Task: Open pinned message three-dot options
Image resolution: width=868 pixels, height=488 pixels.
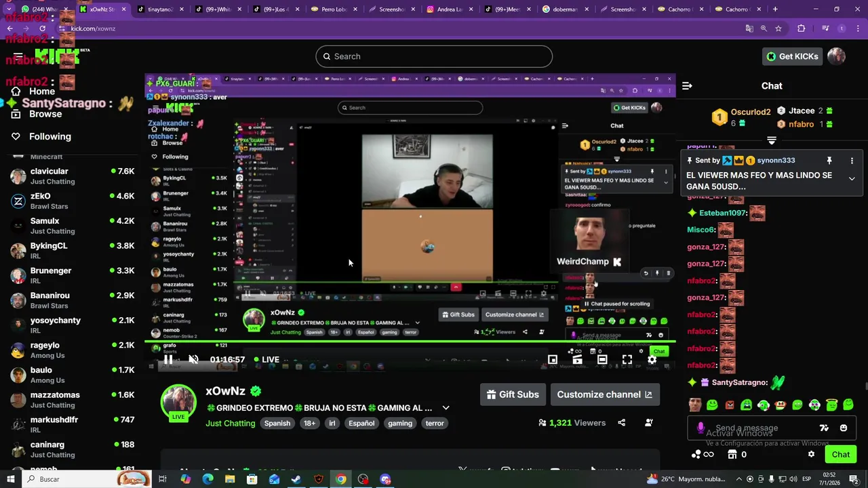Action: [x=852, y=161]
